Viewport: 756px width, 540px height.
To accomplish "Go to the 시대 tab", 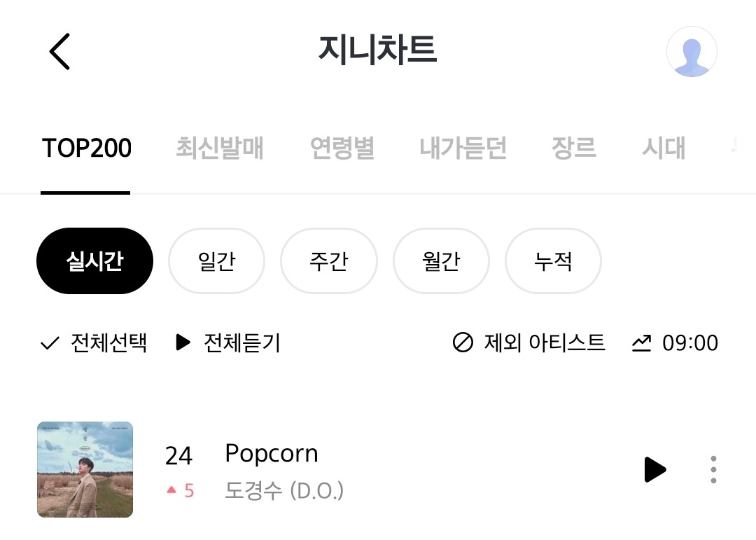I will [x=663, y=148].
